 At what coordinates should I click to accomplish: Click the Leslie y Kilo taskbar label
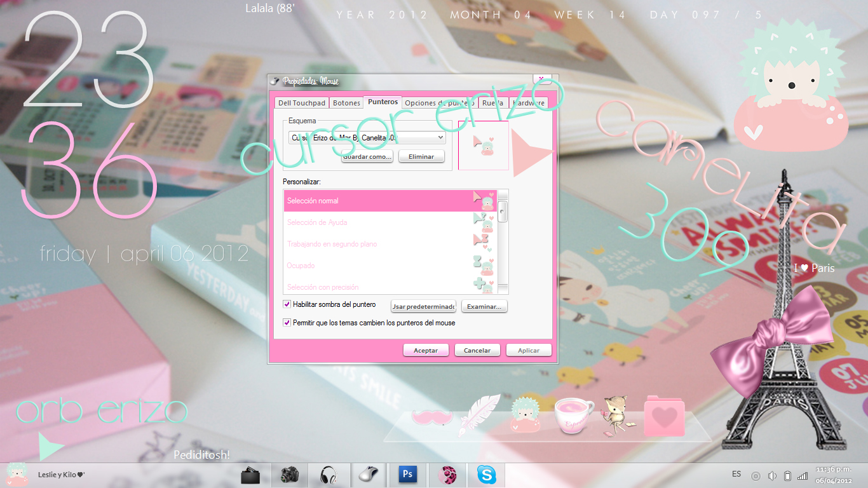point(62,475)
